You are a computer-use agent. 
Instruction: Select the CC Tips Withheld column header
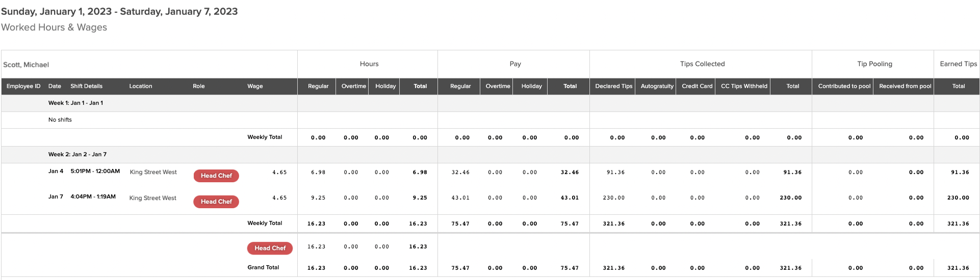(744, 87)
